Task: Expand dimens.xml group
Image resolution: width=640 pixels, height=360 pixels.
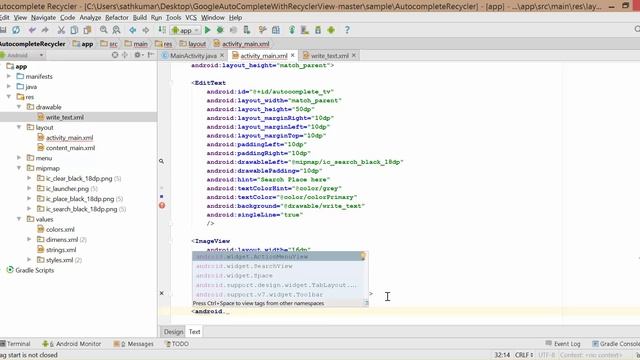Action: 29,240
